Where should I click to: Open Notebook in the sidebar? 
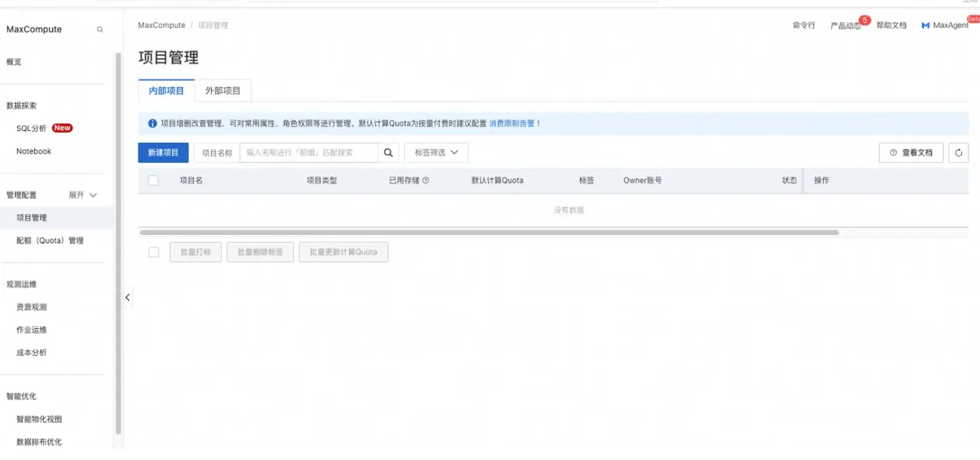pos(33,151)
